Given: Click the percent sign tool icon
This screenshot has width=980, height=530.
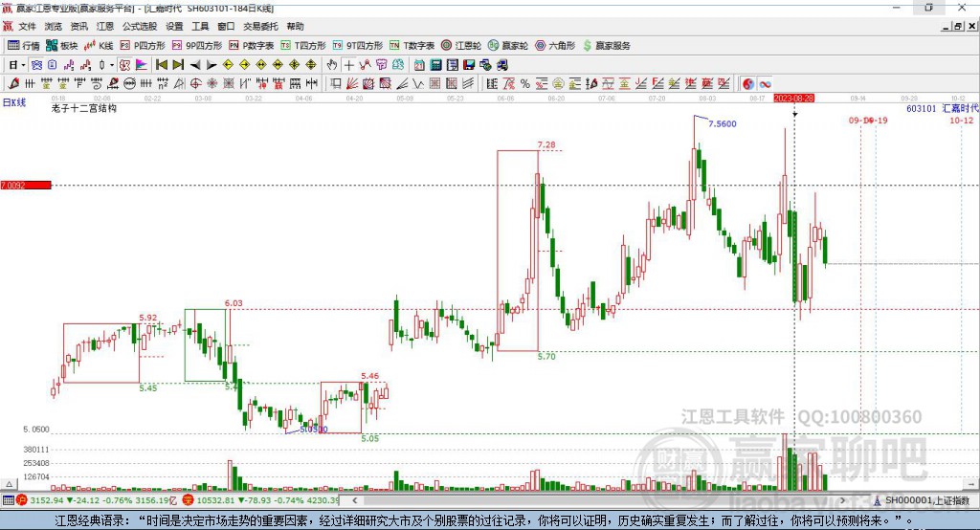Looking at the screenshot, I should [x=525, y=84].
